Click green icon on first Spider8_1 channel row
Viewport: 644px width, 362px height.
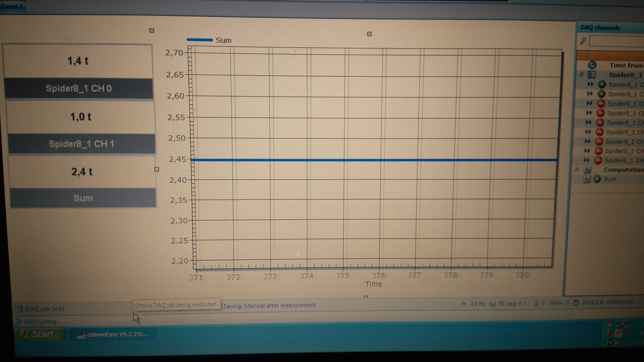(602, 84)
